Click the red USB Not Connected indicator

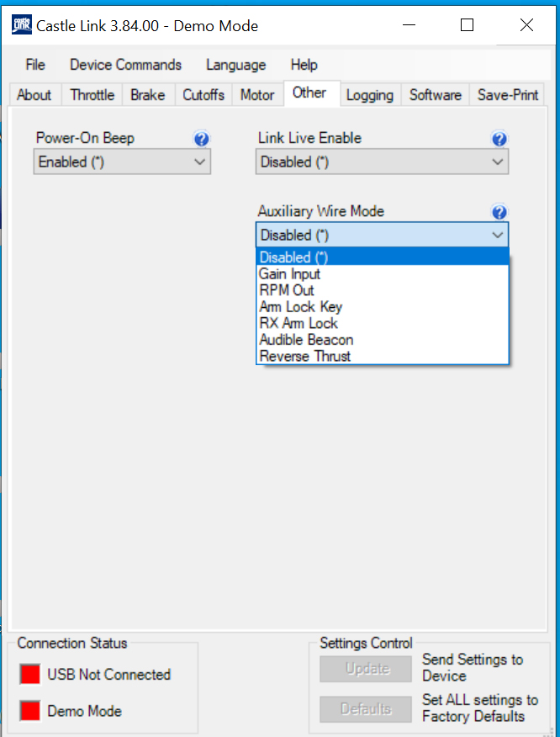31,674
